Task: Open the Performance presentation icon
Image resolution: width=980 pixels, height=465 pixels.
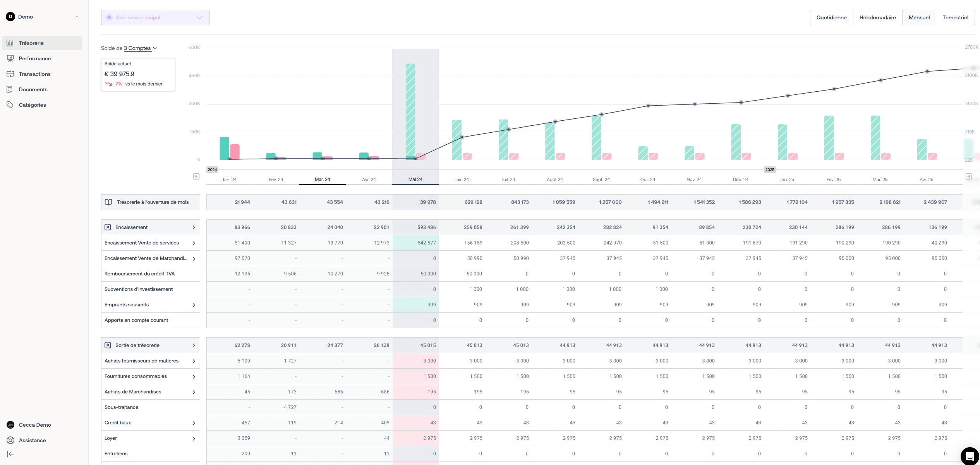Action: tap(10, 58)
